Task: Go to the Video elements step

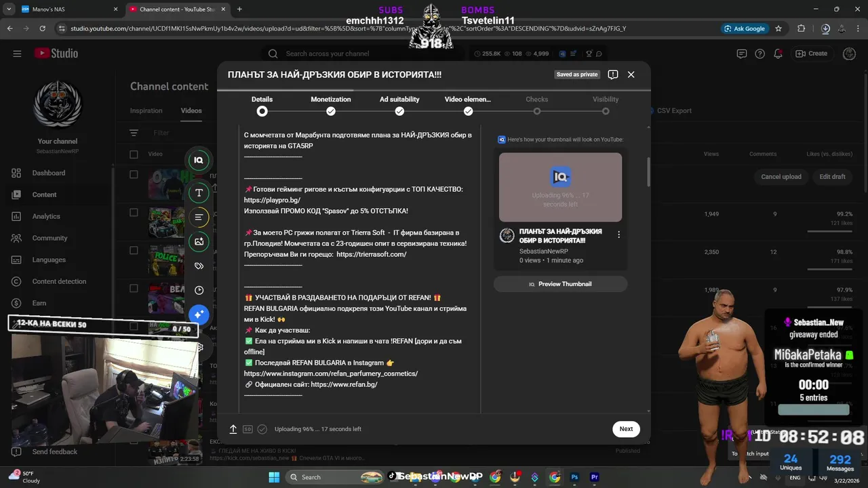Action: tap(468, 105)
